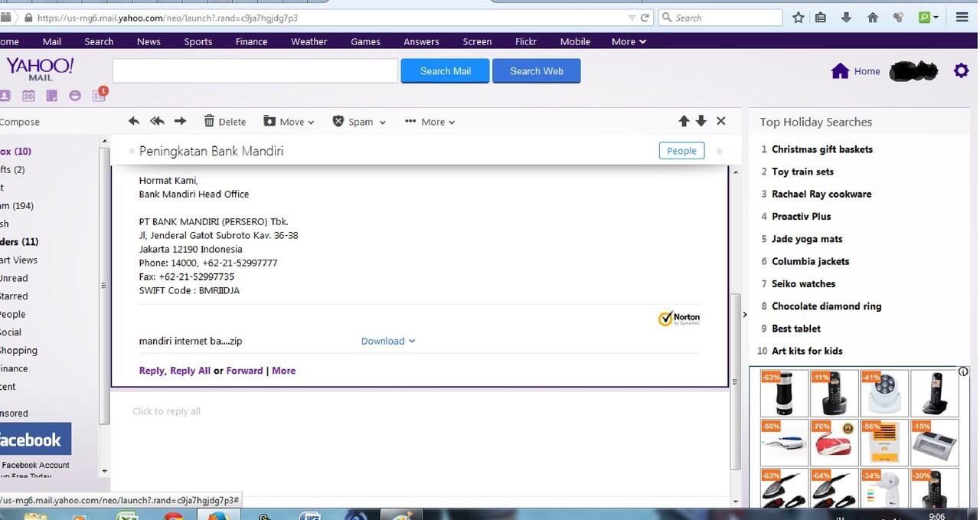Open Seiko watches search

[803, 284]
